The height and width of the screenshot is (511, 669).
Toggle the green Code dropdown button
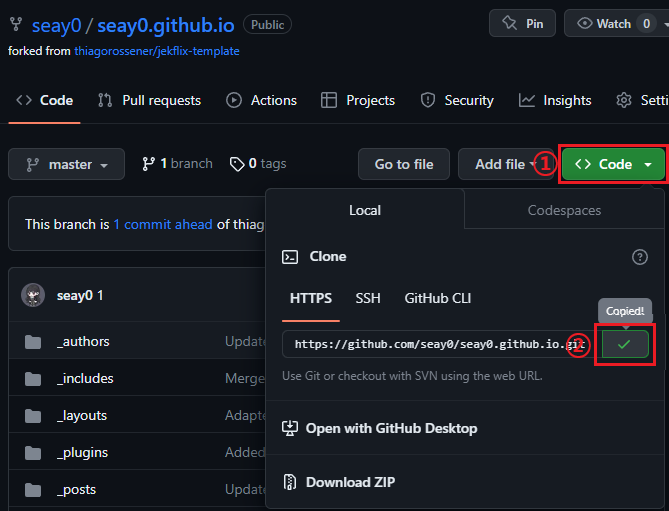(x=613, y=164)
